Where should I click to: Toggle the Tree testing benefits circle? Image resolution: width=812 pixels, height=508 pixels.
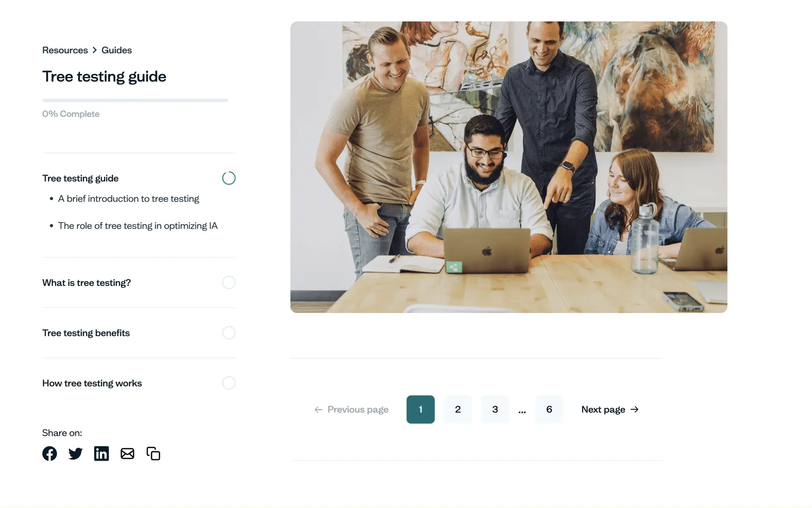tap(229, 333)
